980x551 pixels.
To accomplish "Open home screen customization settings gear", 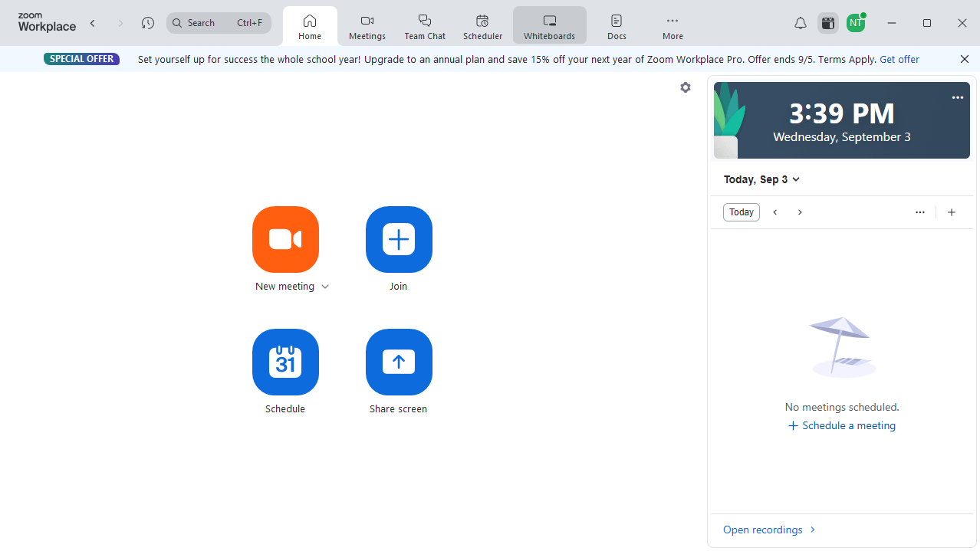I will pyautogui.click(x=685, y=87).
